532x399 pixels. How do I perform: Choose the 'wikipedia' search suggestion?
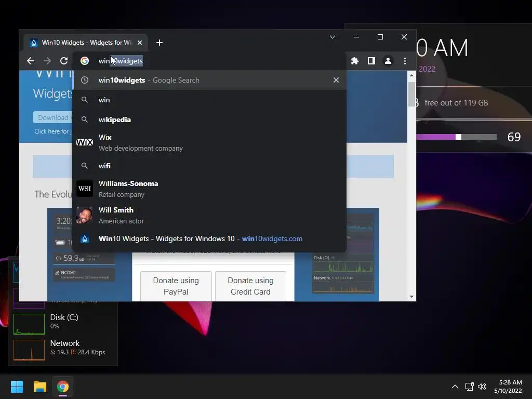tap(209, 119)
